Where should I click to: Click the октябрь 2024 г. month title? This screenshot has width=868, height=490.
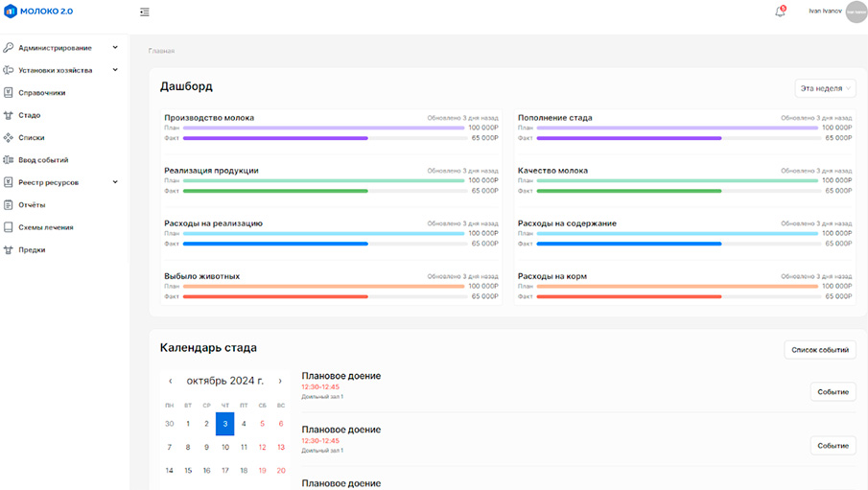(224, 381)
